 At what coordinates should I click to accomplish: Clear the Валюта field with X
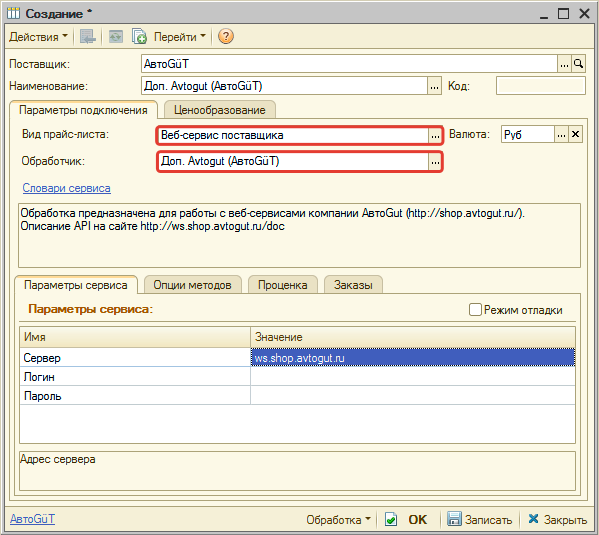tap(575, 135)
